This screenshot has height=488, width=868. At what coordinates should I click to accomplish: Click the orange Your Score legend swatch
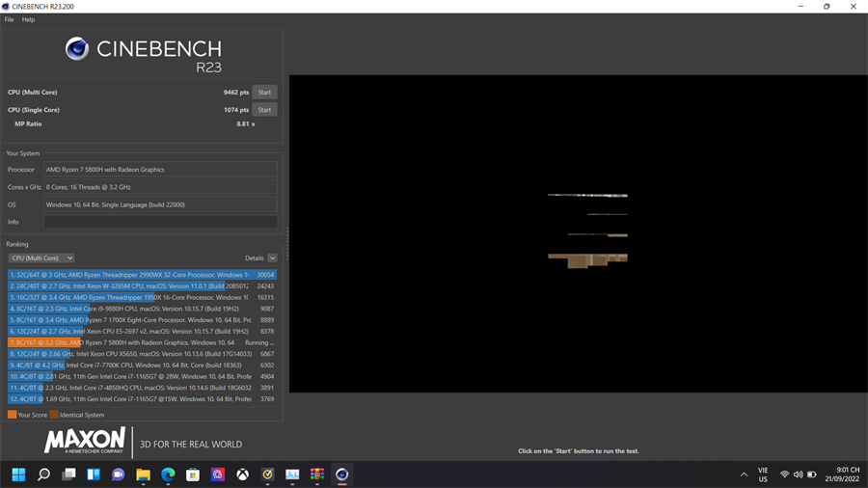(12, 415)
